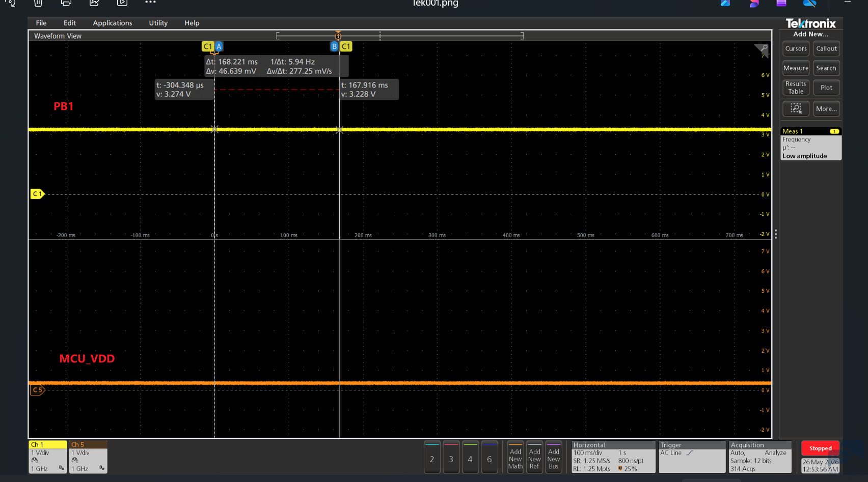Click the Ch 5 probe icon
868x482 pixels.
(75, 460)
